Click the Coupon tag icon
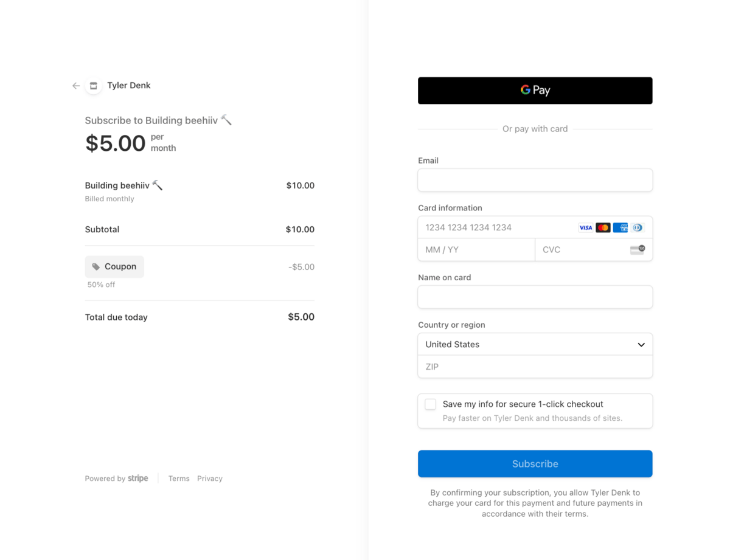This screenshot has height=560, width=730. [96, 267]
